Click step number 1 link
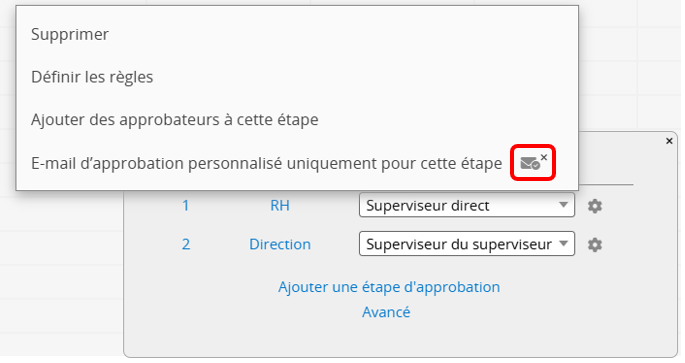 tap(186, 205)
